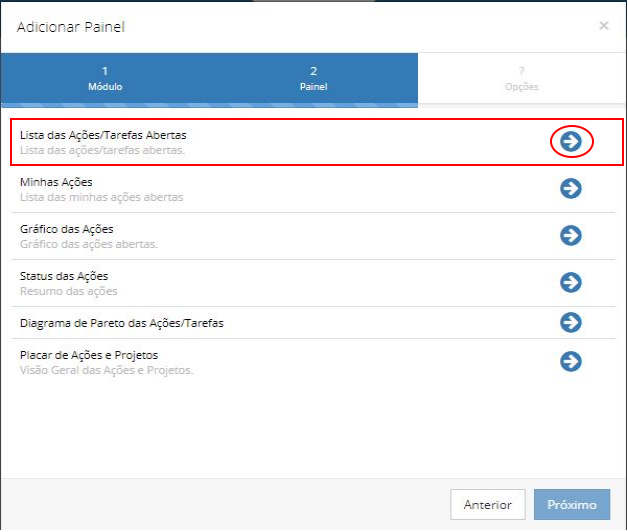The image size is (628, 532).
Task: Open the Opções step tab
Action: click(x=522, y=79)
